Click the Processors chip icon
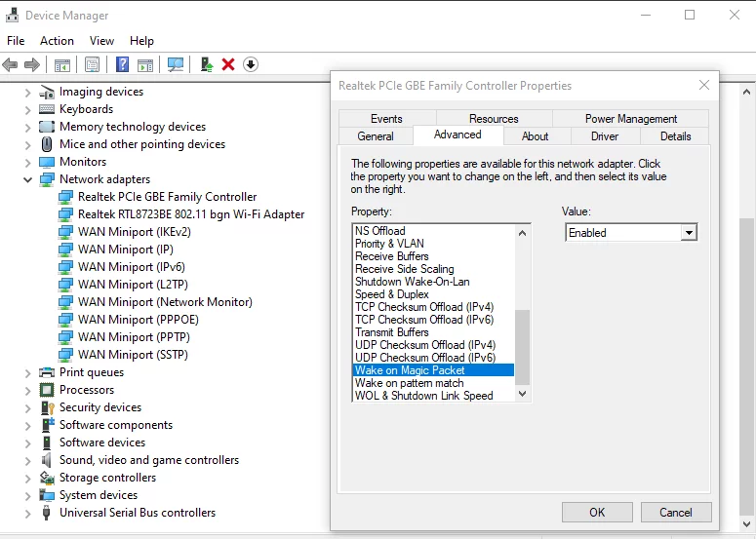756x539 pixels. (47, 390)
